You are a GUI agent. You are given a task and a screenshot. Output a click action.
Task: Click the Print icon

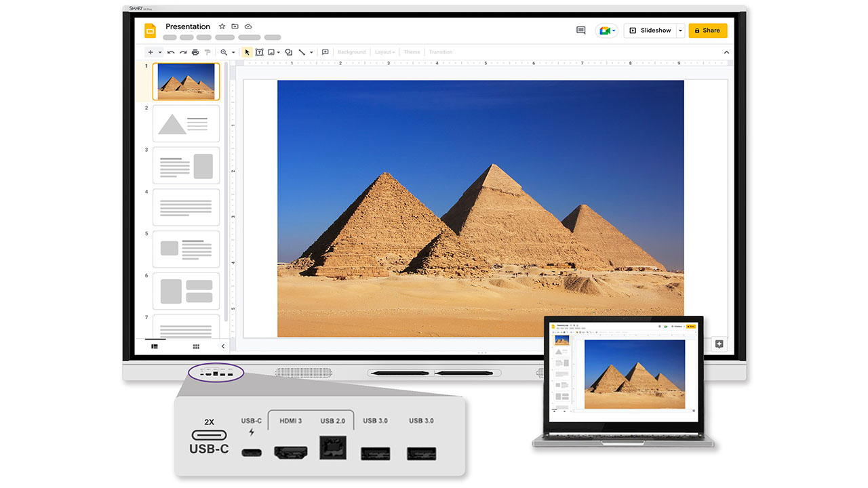pos(195,52)
